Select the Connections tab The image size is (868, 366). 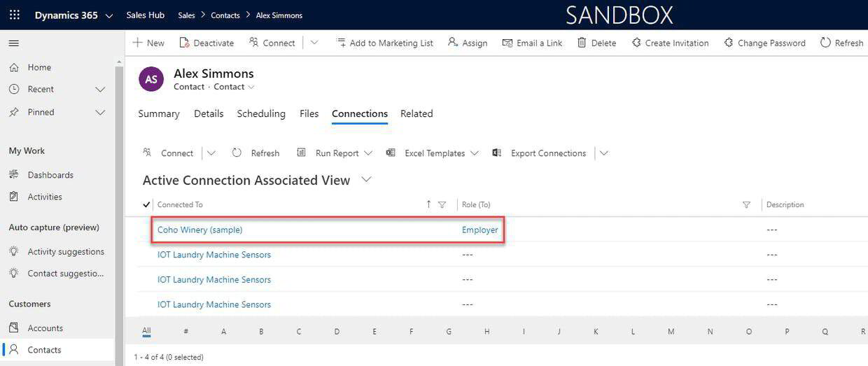360,113
